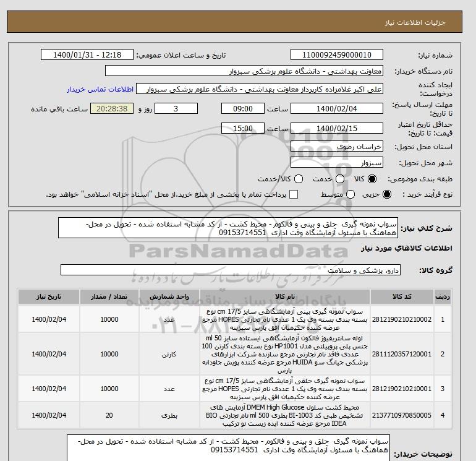Click the goods group field دارو، پزشکی و سلامت
Screen dimensions: 476x461
pos(231,270)
